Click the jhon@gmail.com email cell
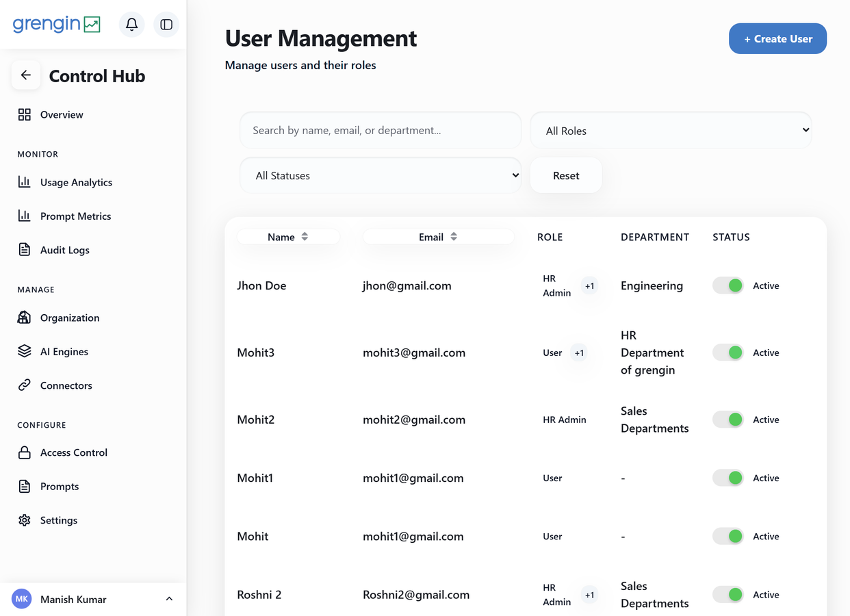 407,285
